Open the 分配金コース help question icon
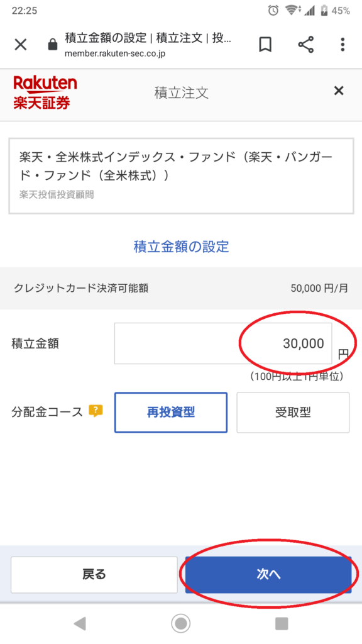 96,411
